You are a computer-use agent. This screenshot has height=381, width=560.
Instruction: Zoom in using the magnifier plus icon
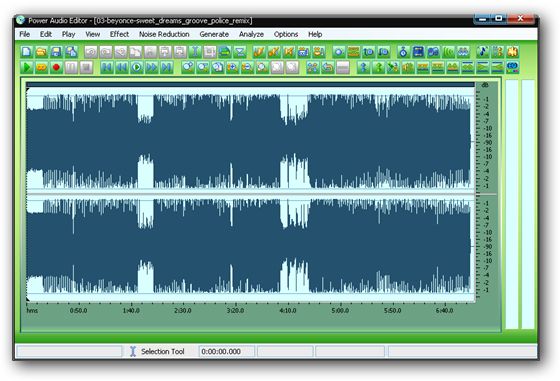pyautogui.click(x=232, y=67)
